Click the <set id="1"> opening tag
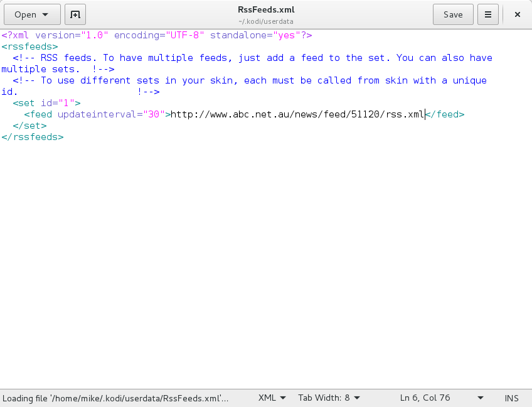 pos(46,103)
